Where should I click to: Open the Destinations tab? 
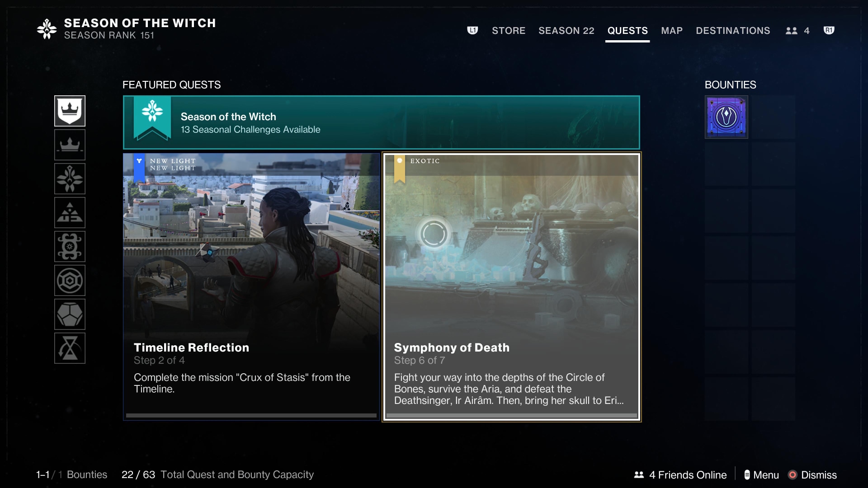coord(733,31)
